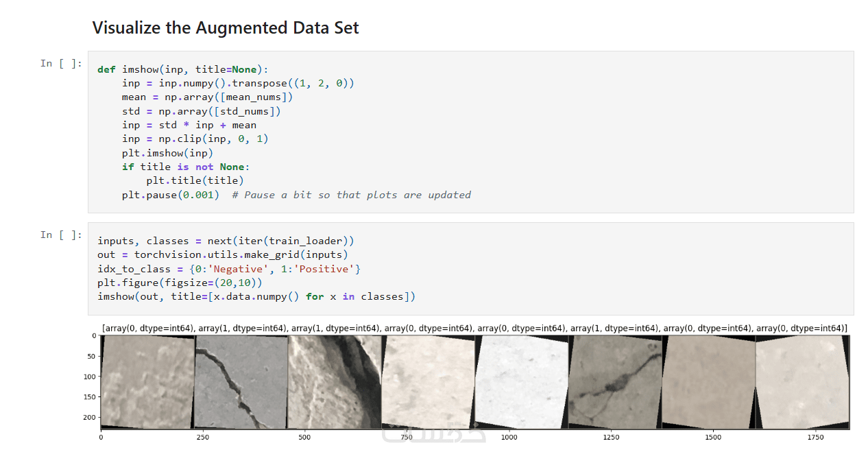
Task: Click the plot title listing class arrays
Action: tap(474, 329)
